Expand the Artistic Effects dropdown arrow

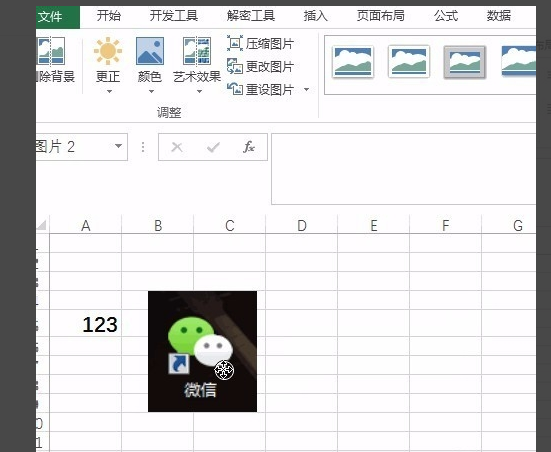pyautogui.click(x=199, y=91)
